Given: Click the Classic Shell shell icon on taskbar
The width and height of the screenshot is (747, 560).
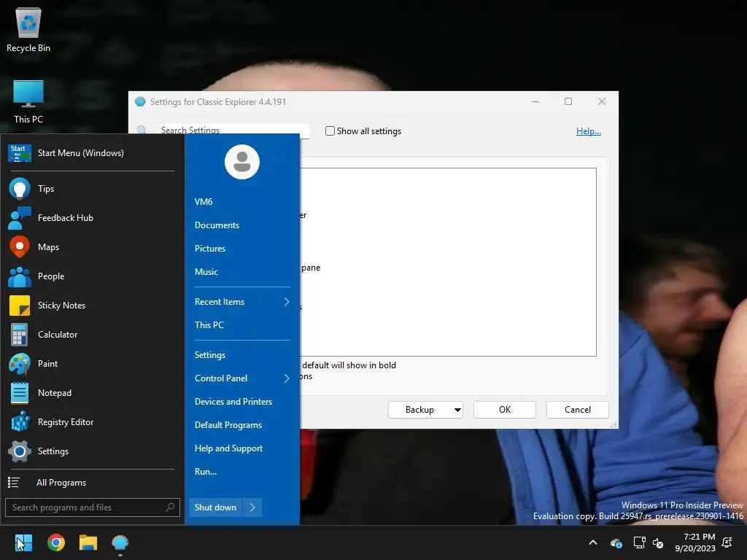Looking at the screenshot, I should (x=120, y=542).
